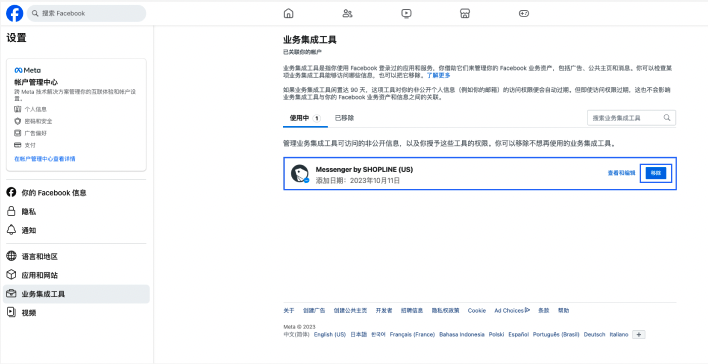Open the 关于 footer link
The width and height of the screenshot is (708, 364).
tap(289, 311)
